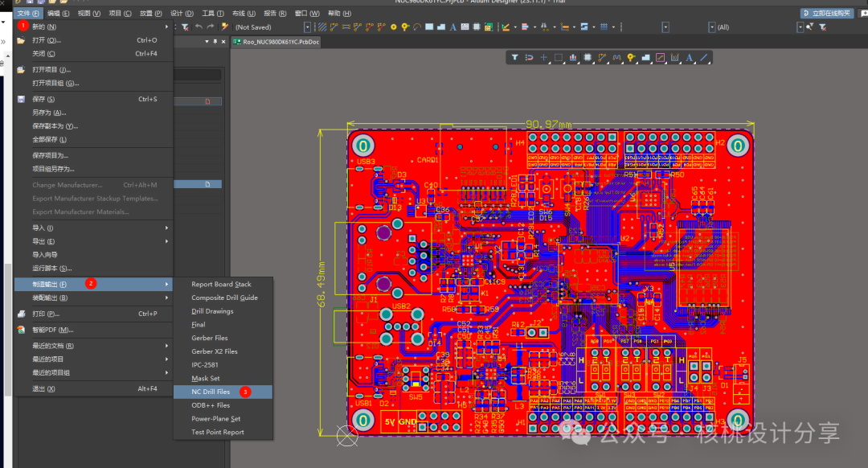
Task: Click the cross probe icon
Action: [224, 27]
